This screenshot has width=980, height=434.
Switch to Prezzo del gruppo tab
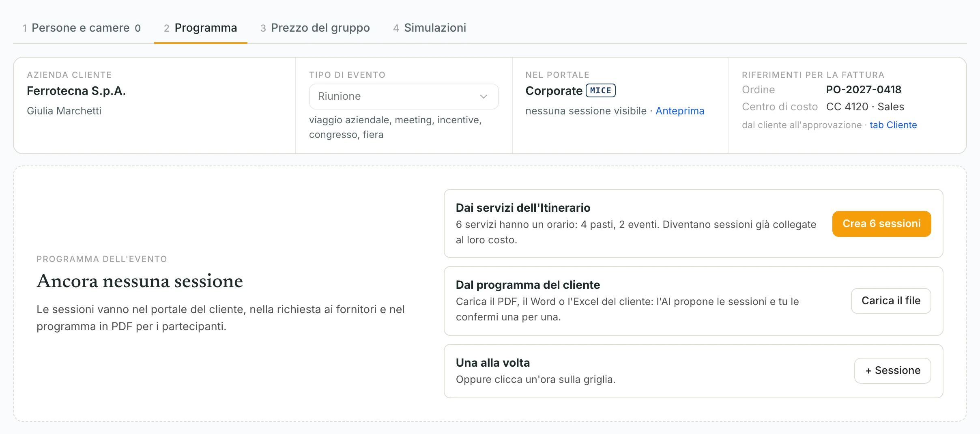(315, 28)
